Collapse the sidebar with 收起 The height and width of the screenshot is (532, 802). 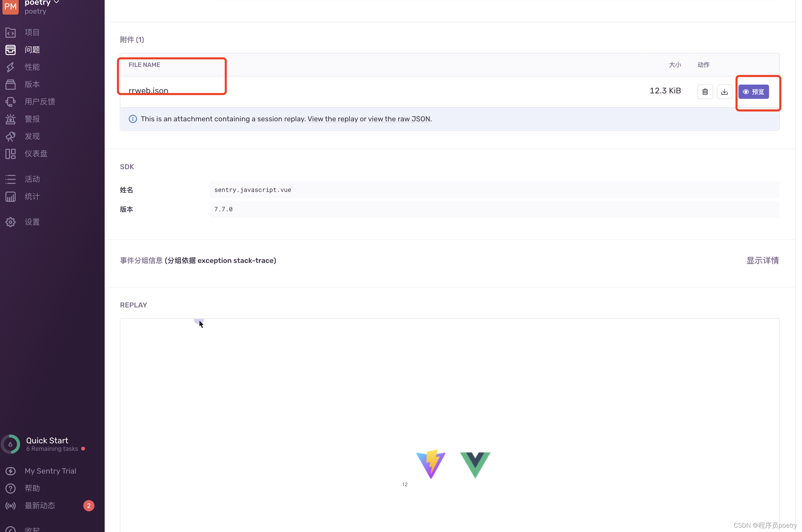(32, 529)
